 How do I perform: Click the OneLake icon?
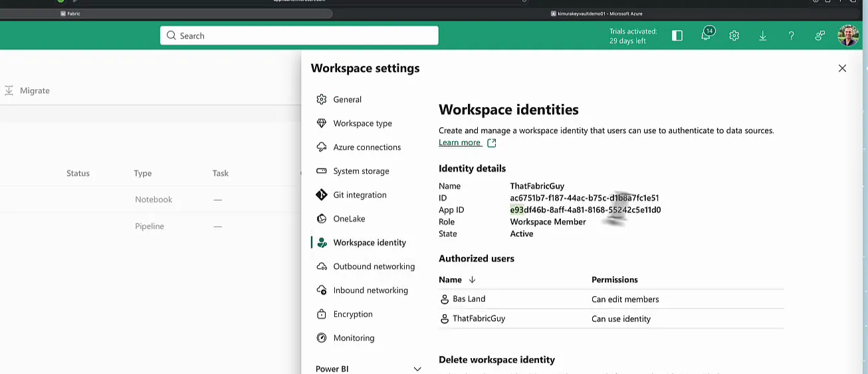[x=322, y=218]
